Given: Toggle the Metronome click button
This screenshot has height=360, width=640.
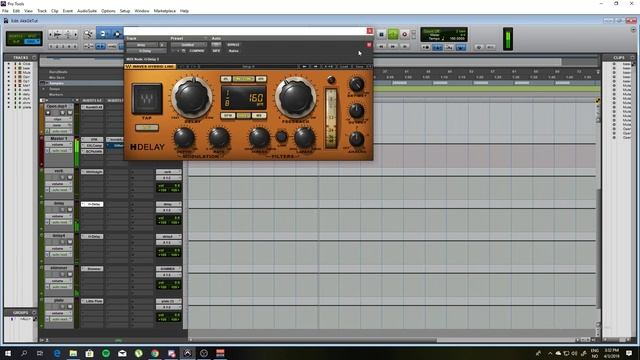Looking at the screenshot, I should tap(437, 47).
